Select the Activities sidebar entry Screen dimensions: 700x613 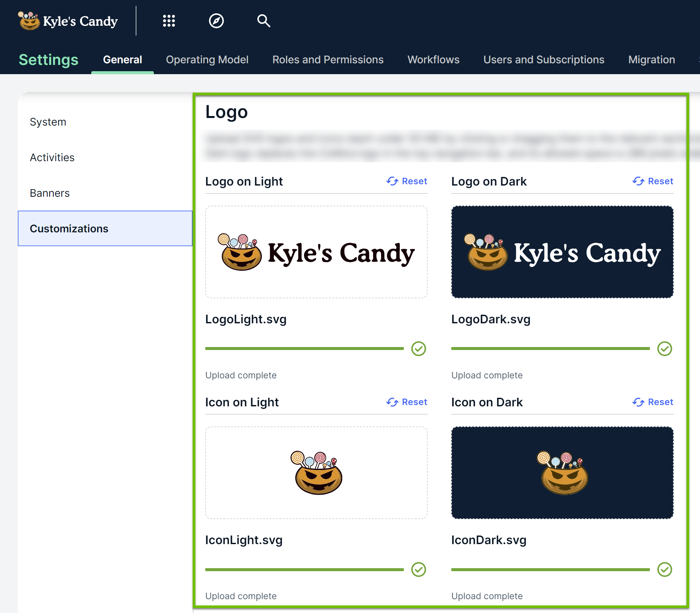(52, 157)
